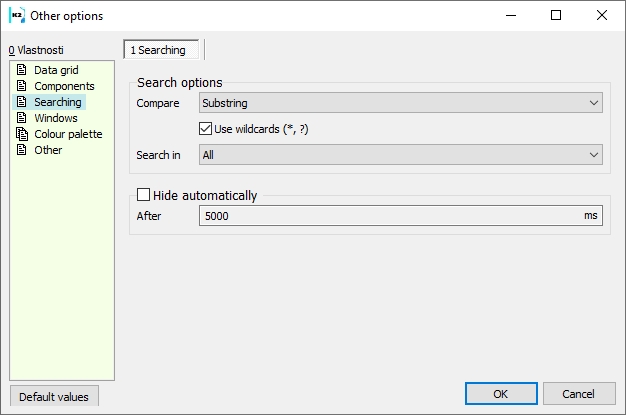Select the 0 Vlastnosti panel header
The height and width of the screenshot is (415, 626).
(x=36, y=49)
